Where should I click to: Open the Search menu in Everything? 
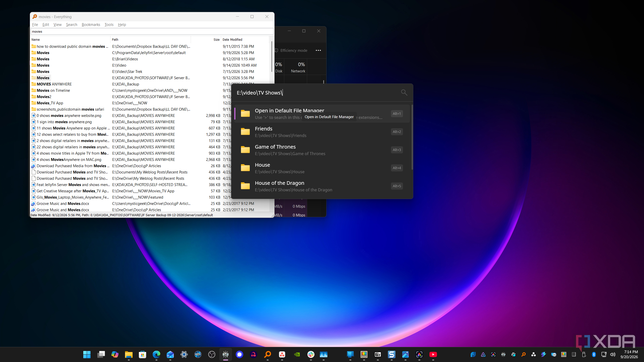(x=71, y=24)
